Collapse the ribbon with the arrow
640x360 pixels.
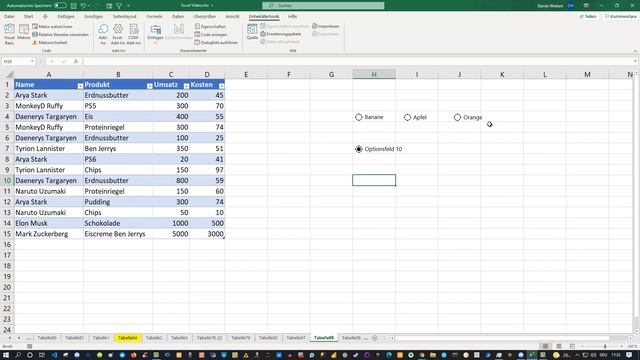point(635,51)
